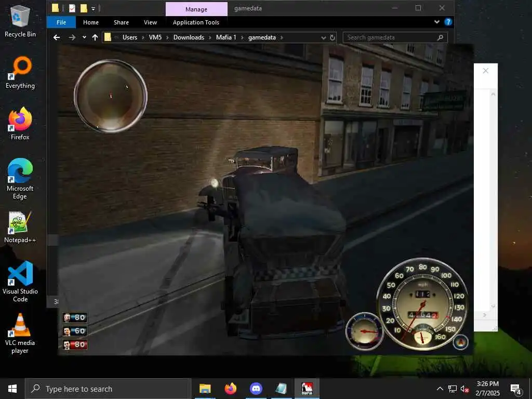Switch to the View ribbon tab
Image resolution: width=532 pixels, height=399 pixels.
[150, 22]
